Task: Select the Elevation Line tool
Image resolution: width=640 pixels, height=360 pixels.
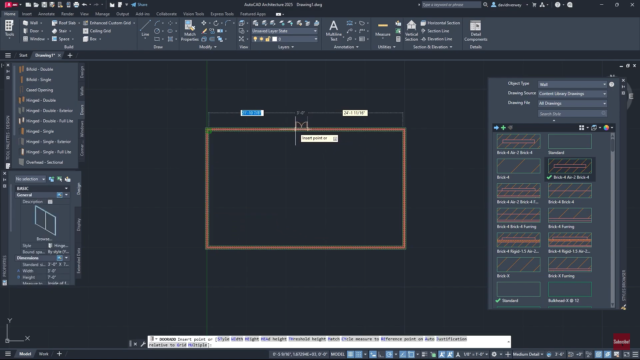Action: click(436, 39)
